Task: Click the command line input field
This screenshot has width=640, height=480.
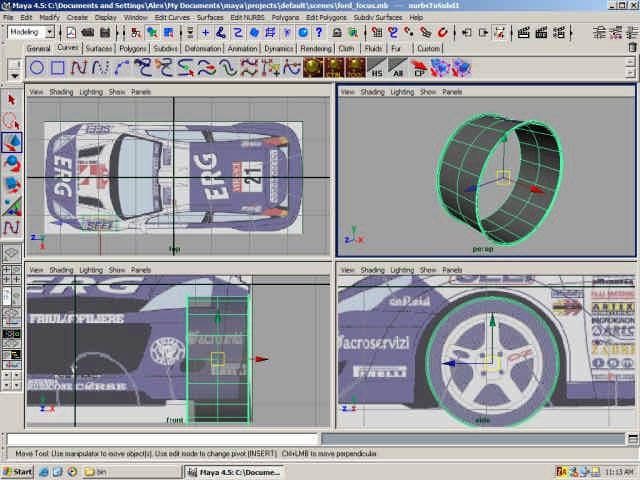Action: [x=162, y=439]
